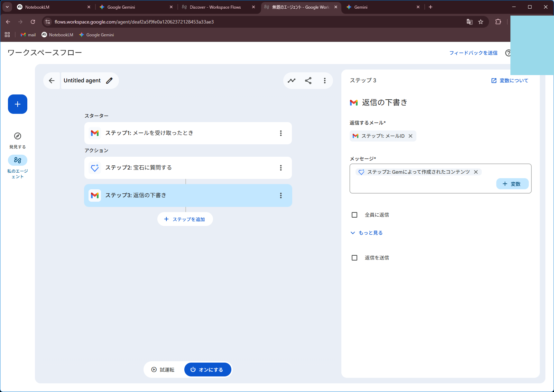Check the 返信を送信 checkbox
Image resolution: width=554 pixels, height=392 pixels.
[x=354, y=258]
